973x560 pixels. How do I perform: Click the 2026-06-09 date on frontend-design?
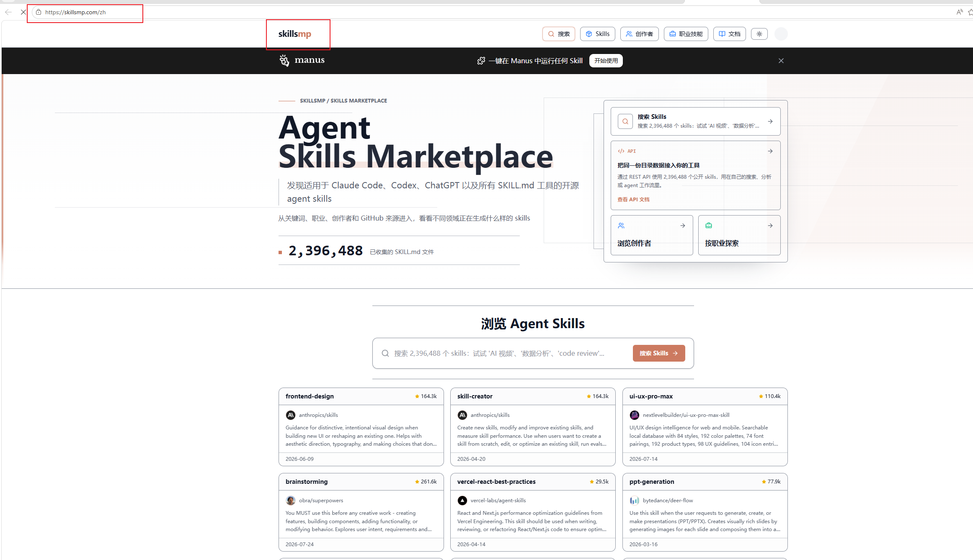pyautogui.click(x=299, y=459)
